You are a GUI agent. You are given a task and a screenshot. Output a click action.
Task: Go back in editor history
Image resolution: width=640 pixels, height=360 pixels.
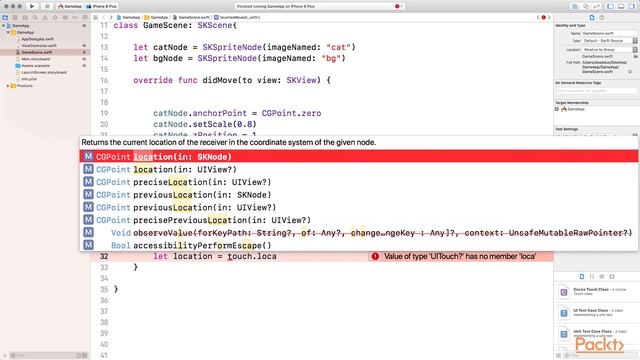(x=104, y=18)
